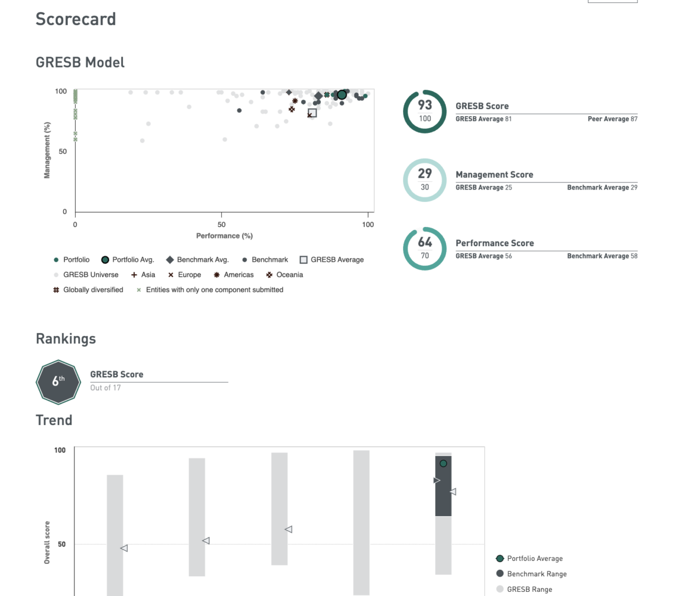Toggle the Portfolio Average trend legend entry
Viewport: 700px width, 596px height.
coord(530,559)
